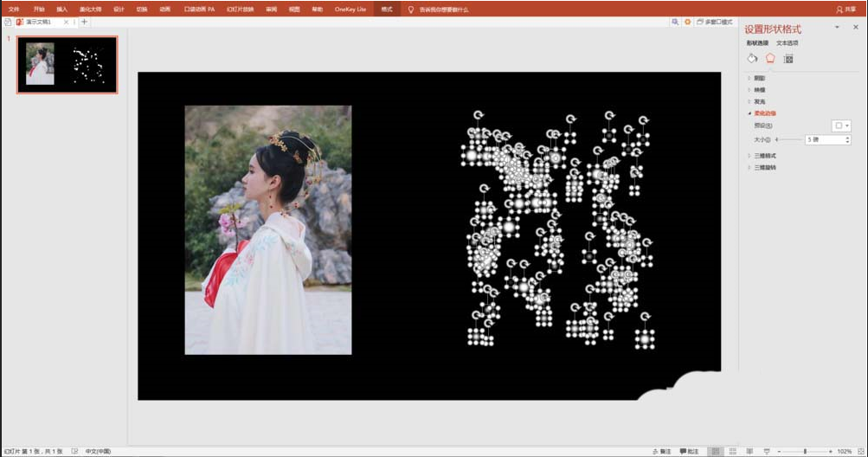Open the Format Shape pane options dropdown arrow

click(x=837, y=27)
